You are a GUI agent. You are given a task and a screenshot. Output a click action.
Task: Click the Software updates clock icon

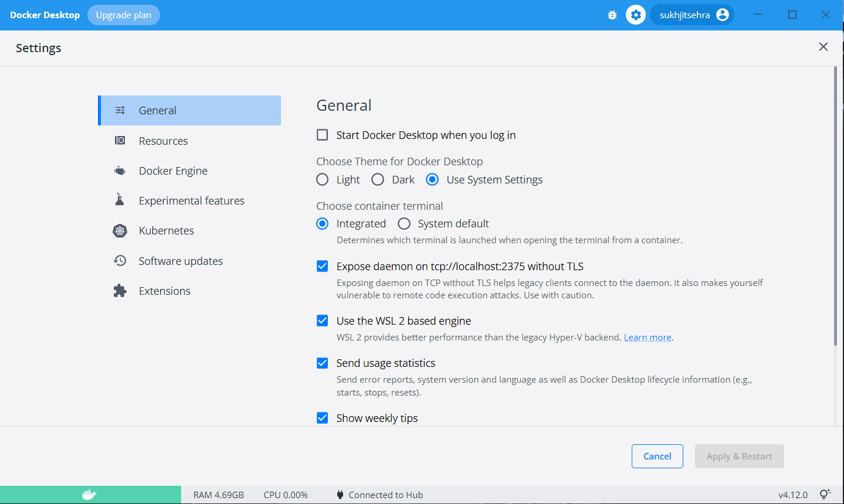120,260
